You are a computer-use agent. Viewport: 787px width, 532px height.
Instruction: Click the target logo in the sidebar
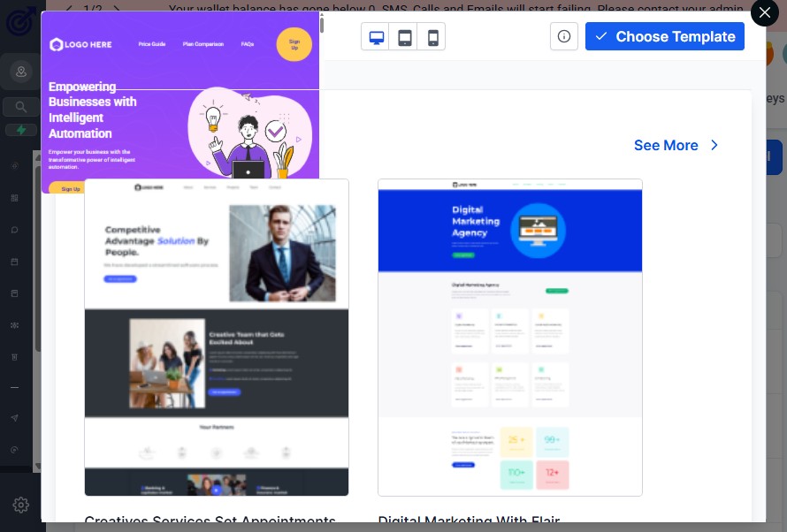coord(20,21)
